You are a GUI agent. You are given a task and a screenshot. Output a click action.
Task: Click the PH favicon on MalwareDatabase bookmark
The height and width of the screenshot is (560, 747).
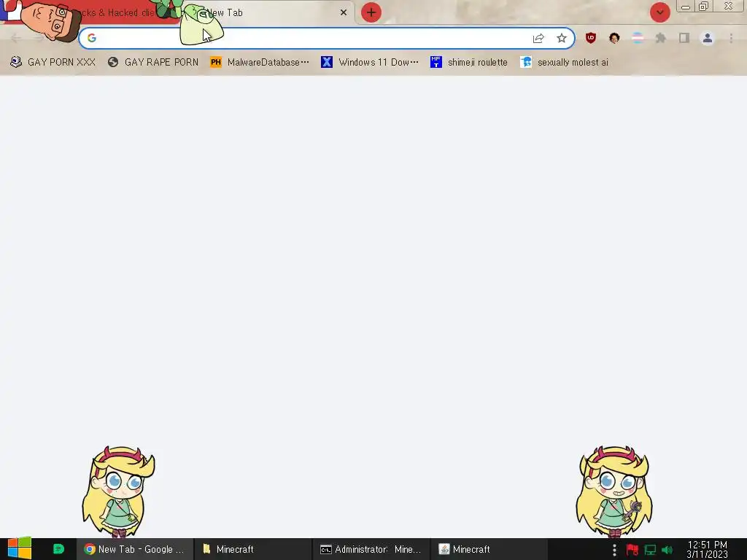[216, 63]
